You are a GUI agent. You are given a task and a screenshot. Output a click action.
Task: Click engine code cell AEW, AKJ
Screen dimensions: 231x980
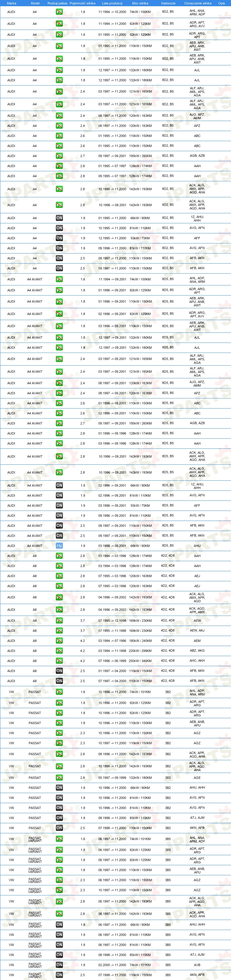coord(197,630)
